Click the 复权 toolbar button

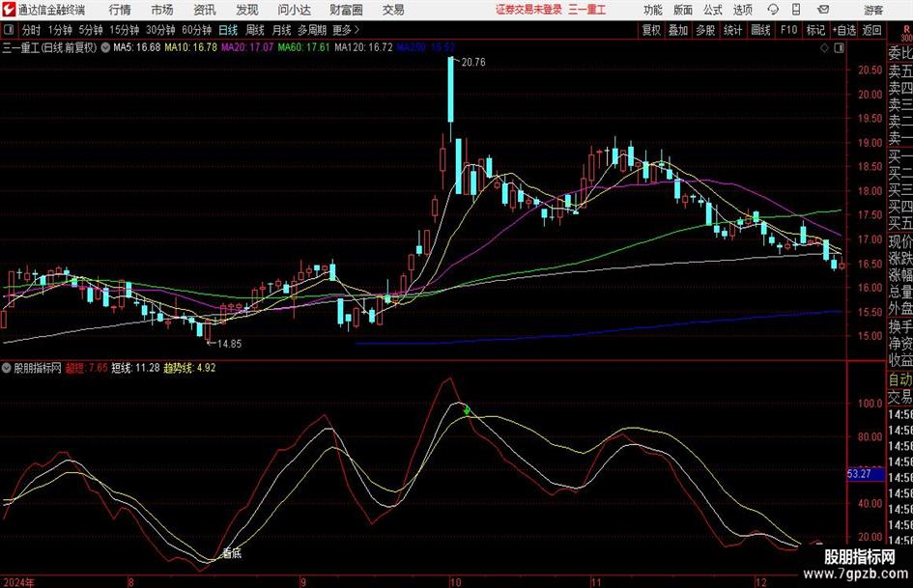(x=651, y=30)
